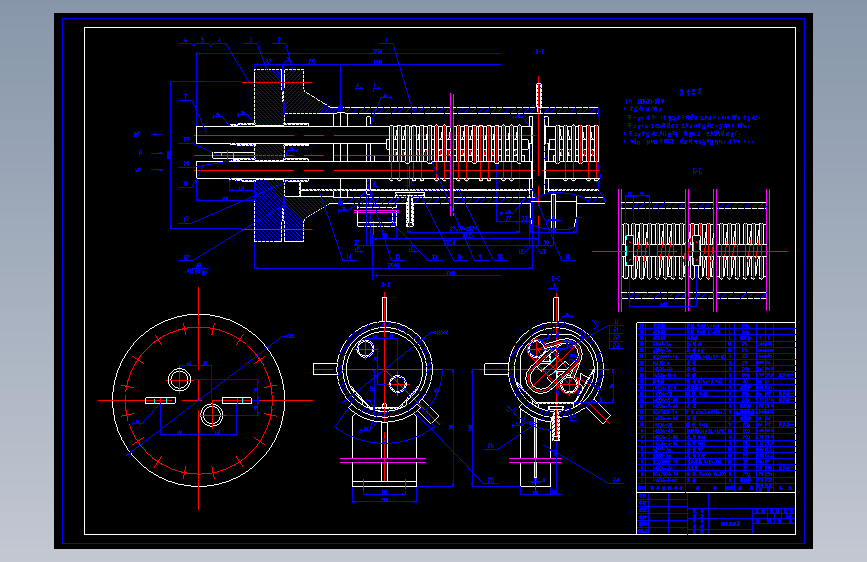Screen dimensions: 867x562
Task: Select the finned tube bundle in main section view
Action: click(456, 152)
